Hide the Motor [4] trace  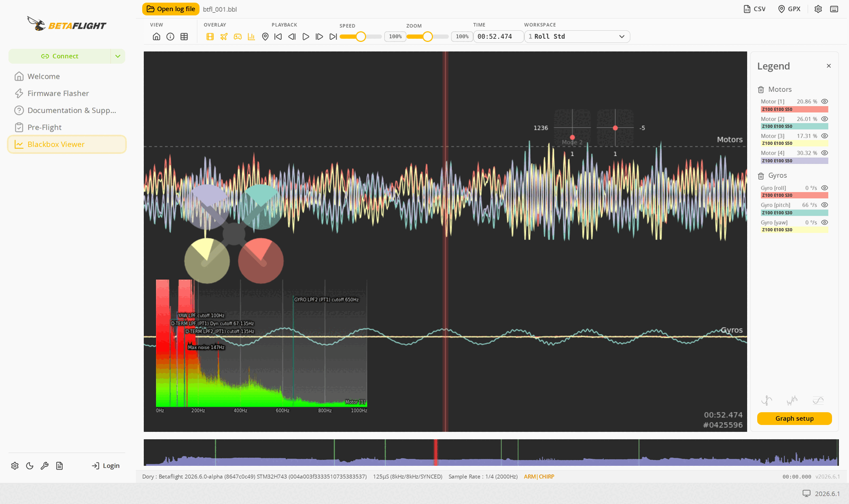pos(825,153)
